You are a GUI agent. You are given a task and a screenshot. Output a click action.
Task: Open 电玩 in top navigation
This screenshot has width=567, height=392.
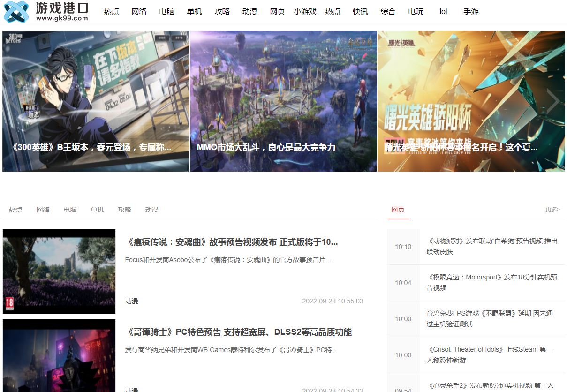point(416,12)
